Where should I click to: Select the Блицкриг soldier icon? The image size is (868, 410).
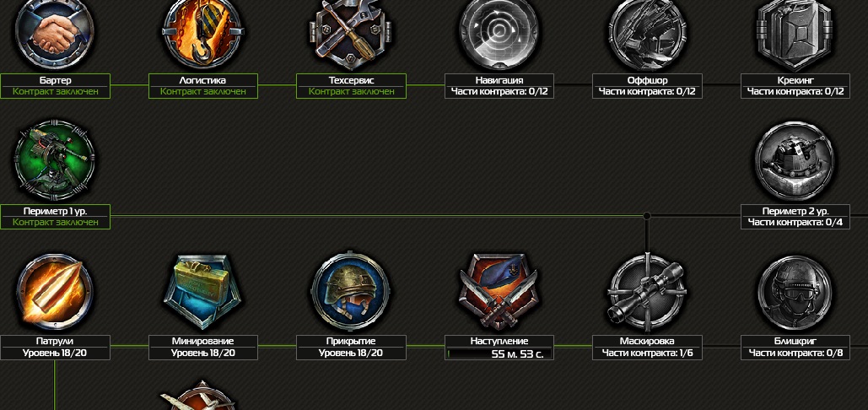795,292
